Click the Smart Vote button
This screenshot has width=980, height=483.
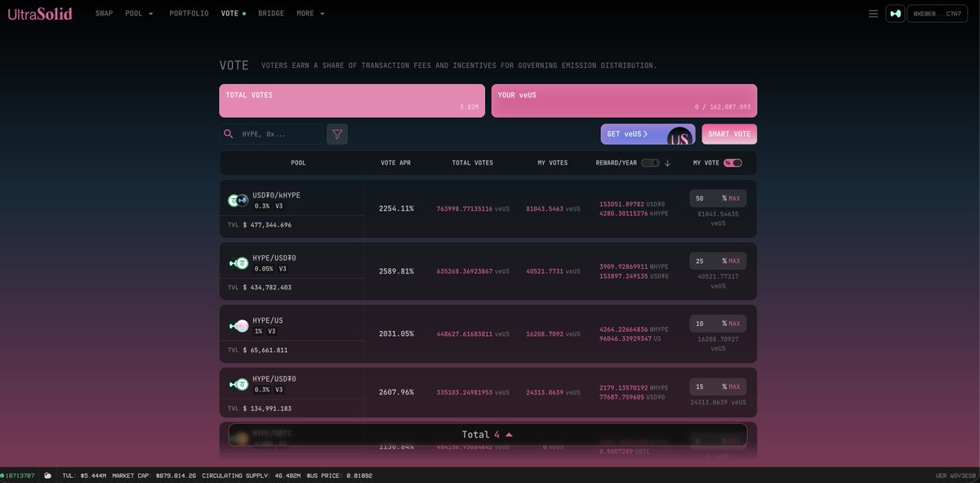(729, 134)
